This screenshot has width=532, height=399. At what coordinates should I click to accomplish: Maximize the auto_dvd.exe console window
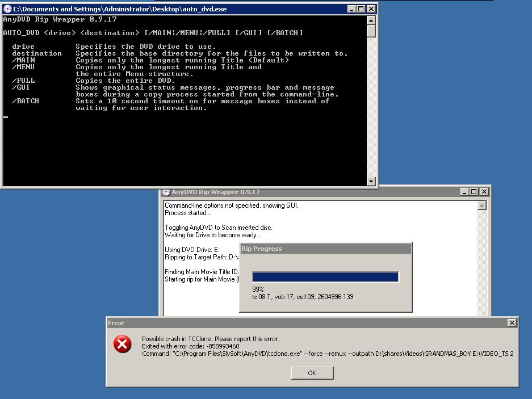[361, 9]
